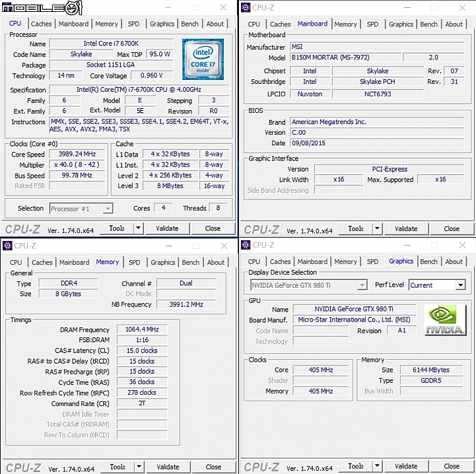This screenshot has width=476, height=474.
Task: Open Bench tab in CPU window
Action: point(189,24)
